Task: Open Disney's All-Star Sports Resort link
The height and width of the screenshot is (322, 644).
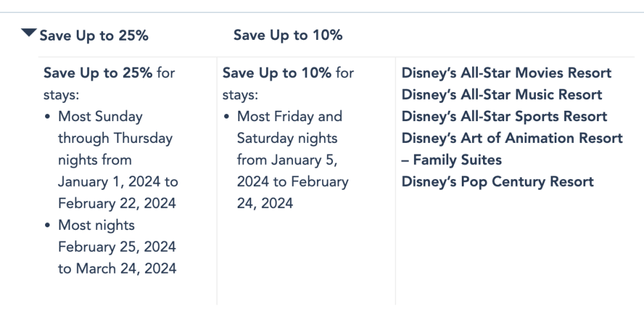Action: (x=504, y=116)
